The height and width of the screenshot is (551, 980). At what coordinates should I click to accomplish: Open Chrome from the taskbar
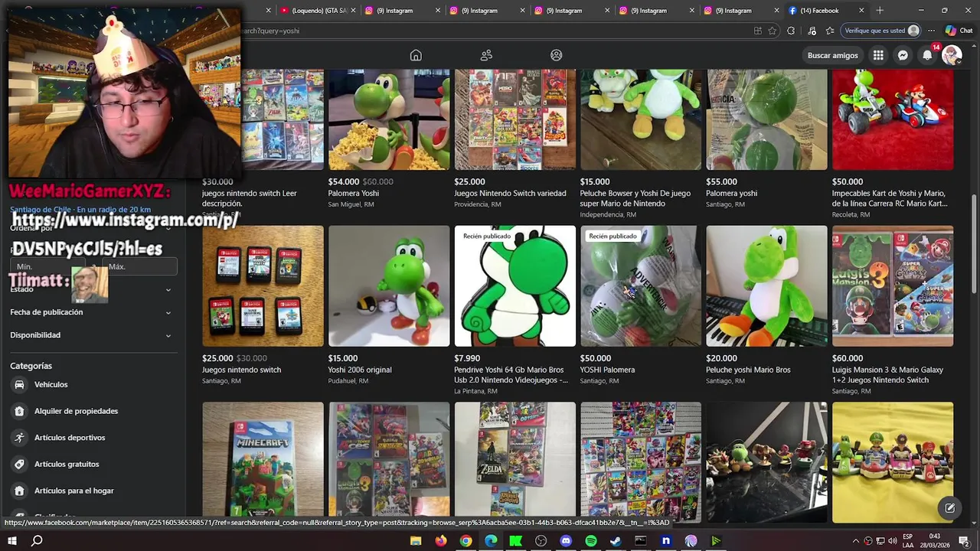[x=465, y=540]
